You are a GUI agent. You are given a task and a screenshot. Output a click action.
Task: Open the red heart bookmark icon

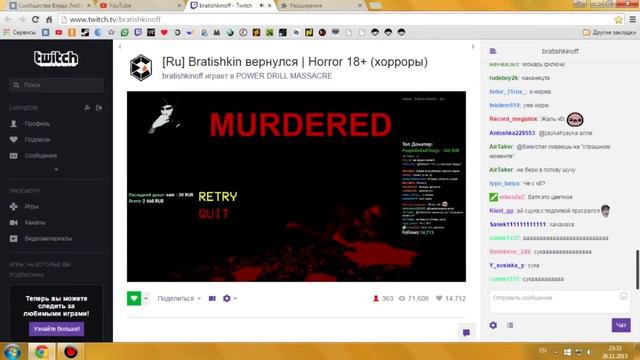164,32
